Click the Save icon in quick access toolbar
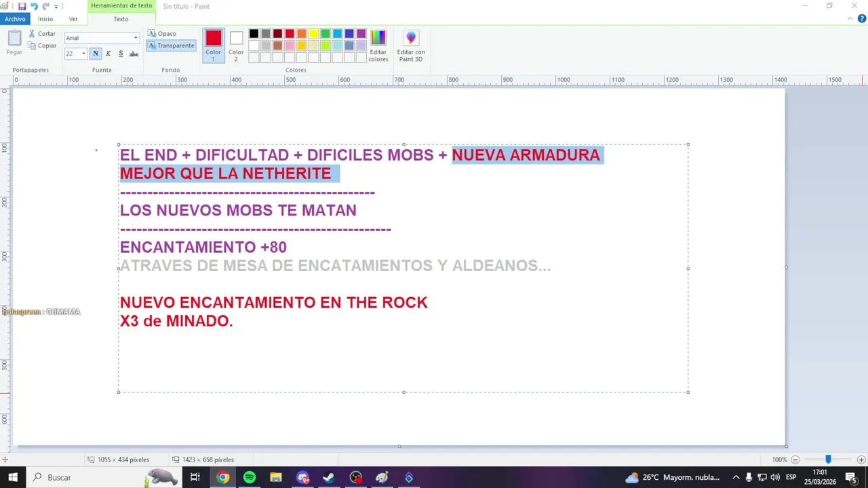Image resolution: width=868 pixels, height=488 pixels. pos(22,6)
